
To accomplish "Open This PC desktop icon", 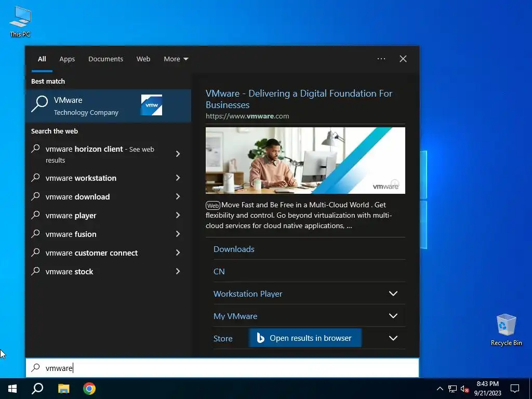I will (x=20, y=22).
